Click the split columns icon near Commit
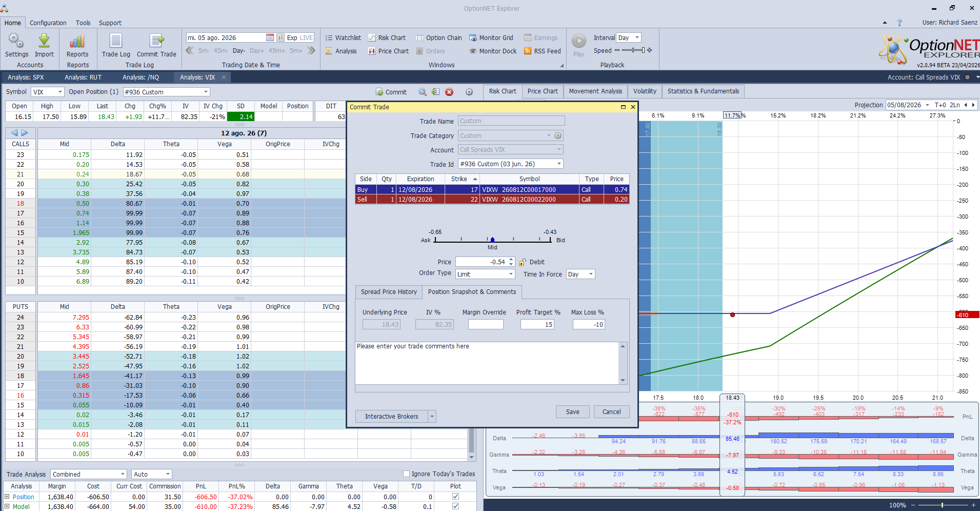Viewport: 980px width, 511px height. pos(435,92)
